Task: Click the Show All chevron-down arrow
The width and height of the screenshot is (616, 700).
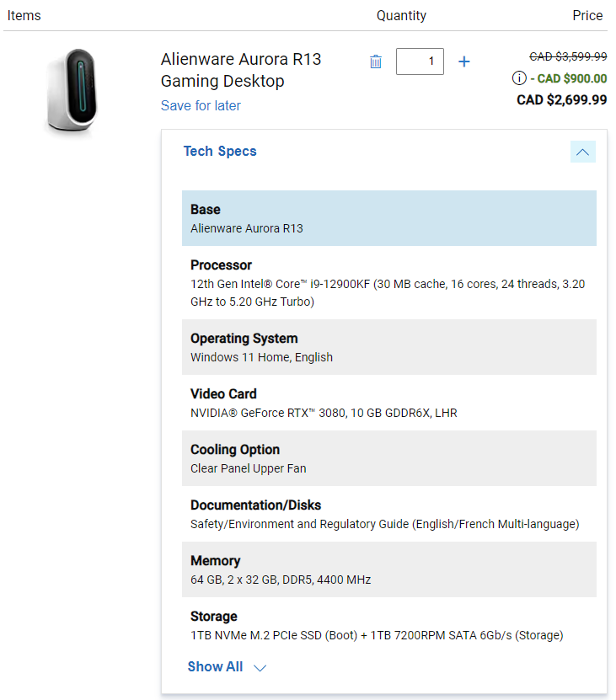Action: [x=260, y=668]
